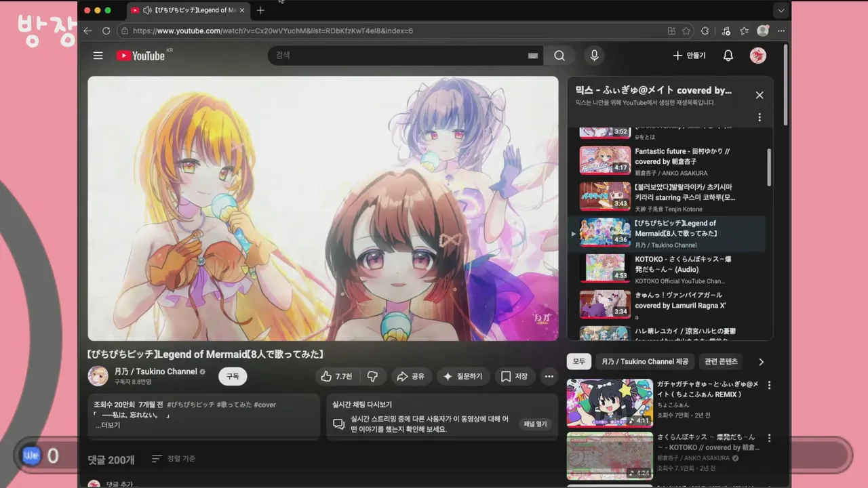Click into the YouTube search box
The image size is (868, 488).
click(397, 56)
